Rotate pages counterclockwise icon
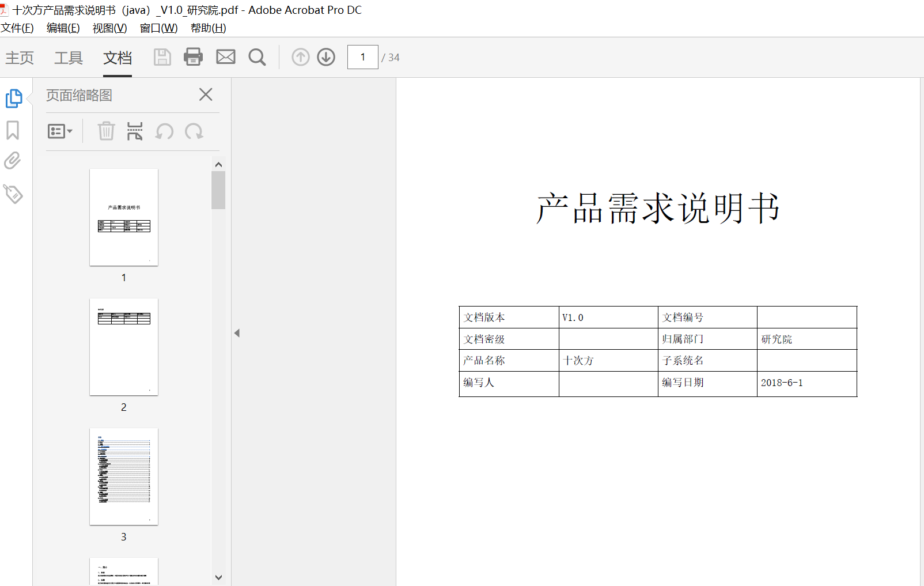 165,131
